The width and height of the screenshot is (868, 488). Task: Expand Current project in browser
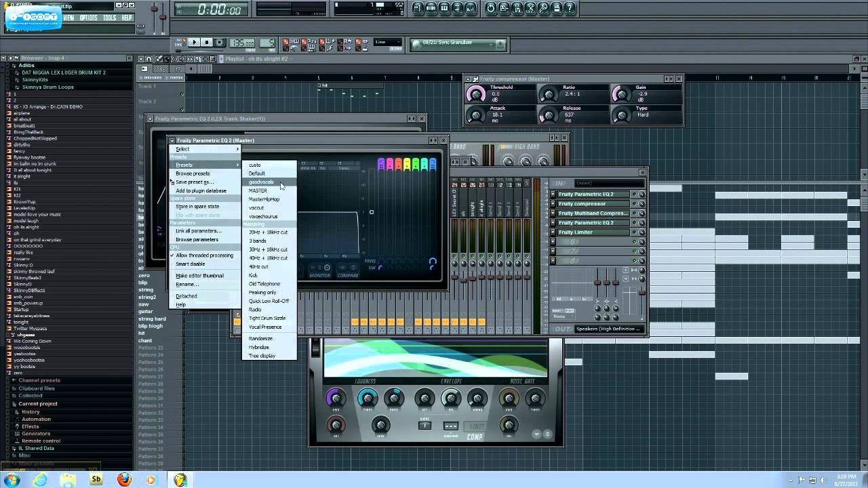click(x=38, y=403)
